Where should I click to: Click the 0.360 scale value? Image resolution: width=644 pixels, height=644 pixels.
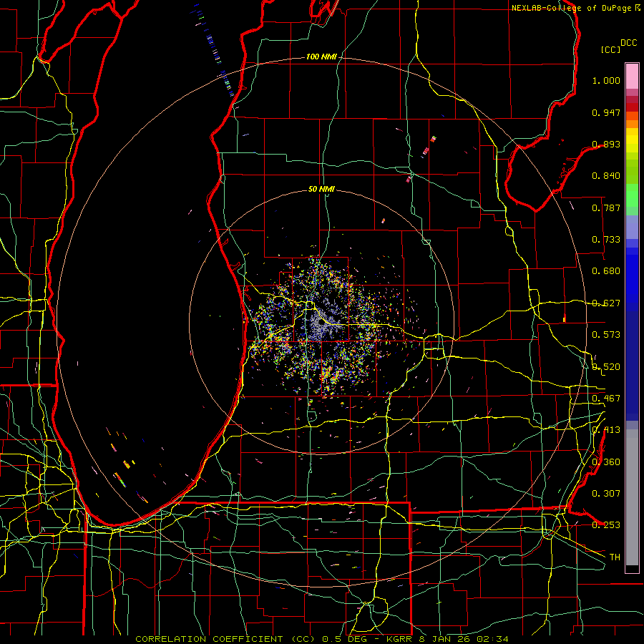[606, 462]
